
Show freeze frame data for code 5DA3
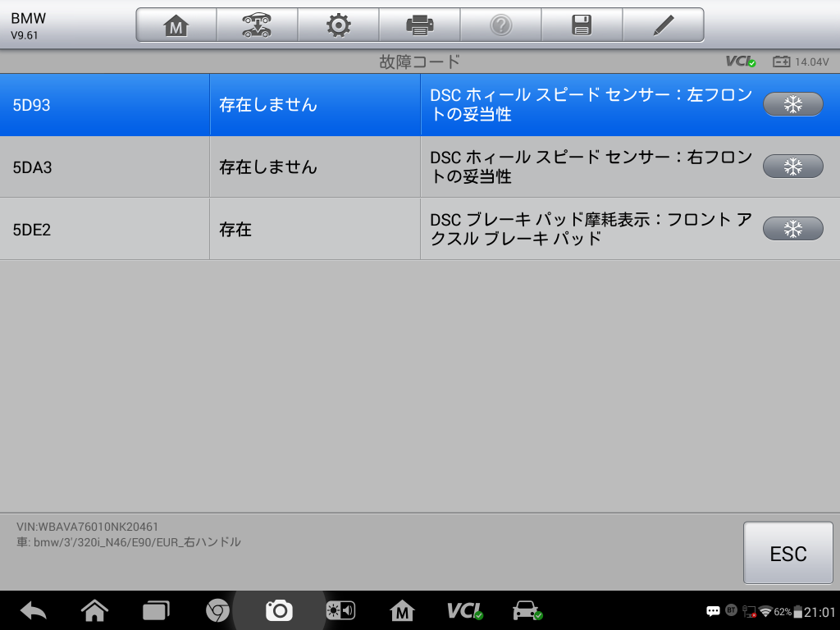[791, 166]
